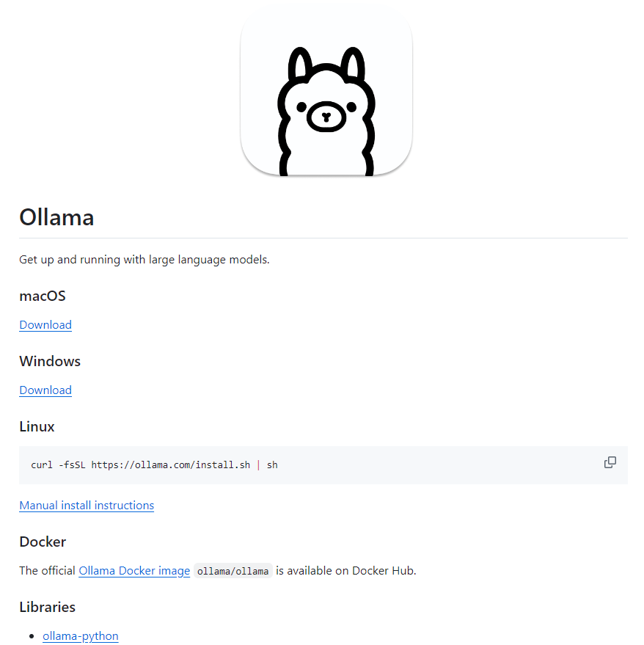
Task: Click 'is available on Docker Hub' text
Action: [x=346, y=571]
